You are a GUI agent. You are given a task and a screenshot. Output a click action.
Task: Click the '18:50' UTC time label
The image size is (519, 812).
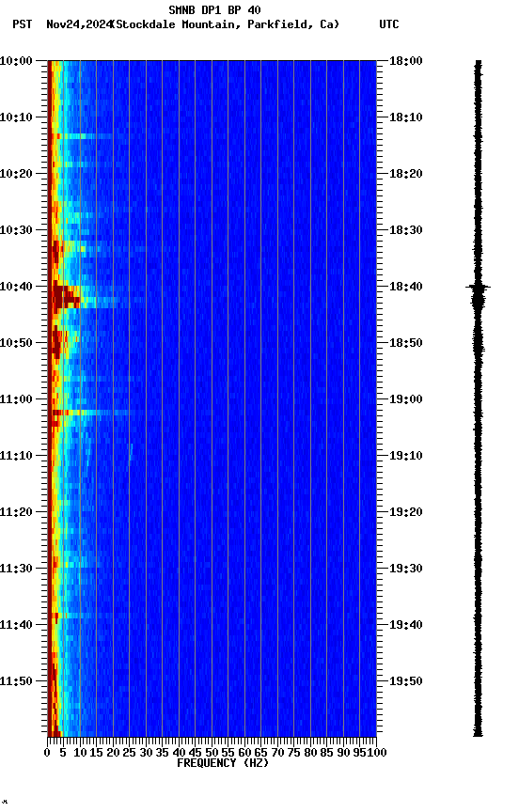click(406, 343)
